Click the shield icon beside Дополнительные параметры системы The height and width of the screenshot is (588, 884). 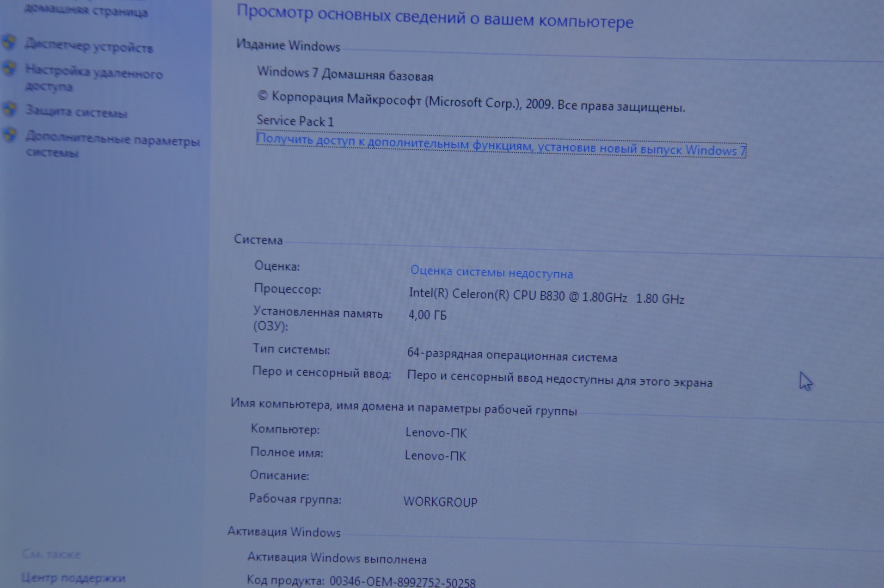point(9,134)
